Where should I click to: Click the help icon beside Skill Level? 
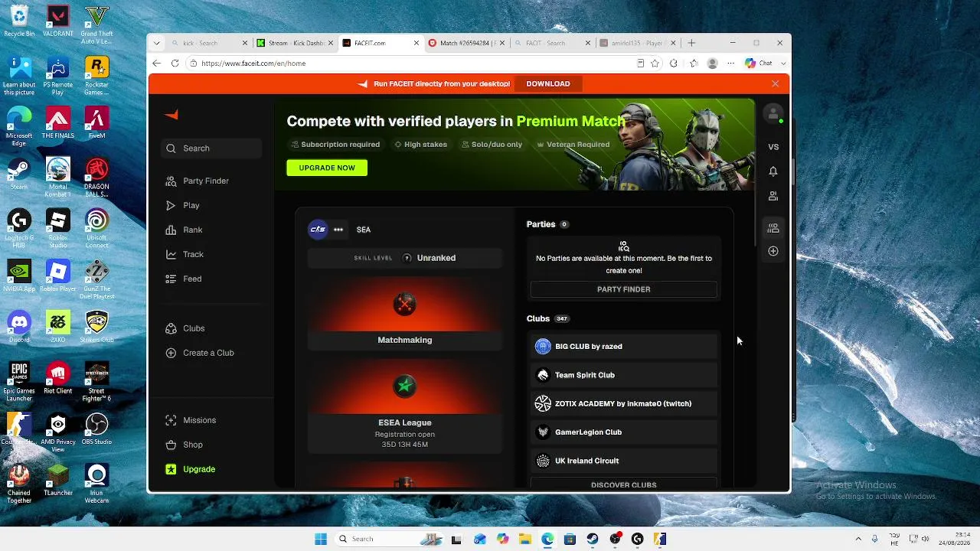(x=407, y=258)
